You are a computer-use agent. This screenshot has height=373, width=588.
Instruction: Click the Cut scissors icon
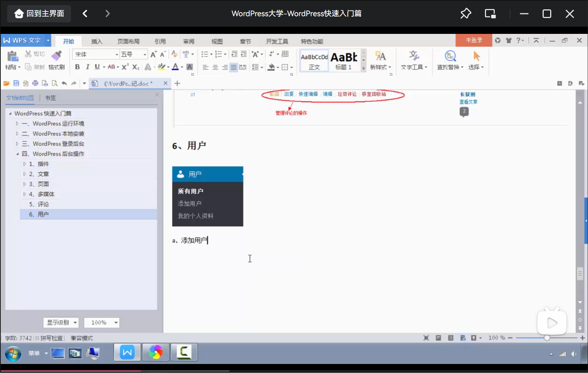click(28, 54)
